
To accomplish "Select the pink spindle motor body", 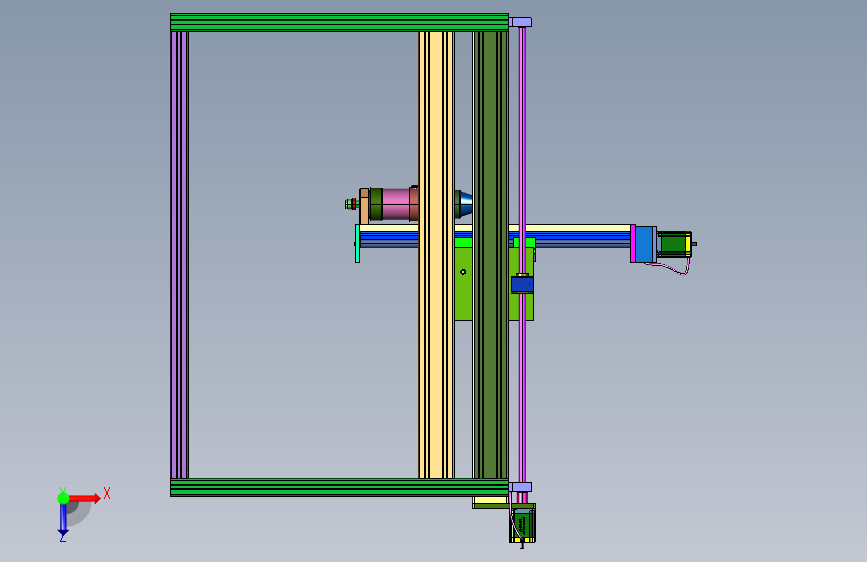I will (x=397, y=204).
